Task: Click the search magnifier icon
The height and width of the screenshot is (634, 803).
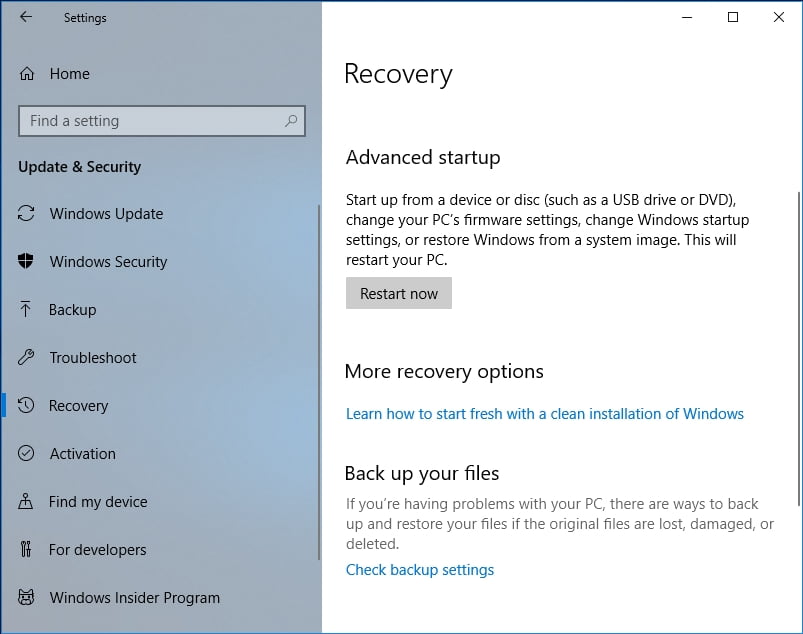Action: (x=291, y=121)
